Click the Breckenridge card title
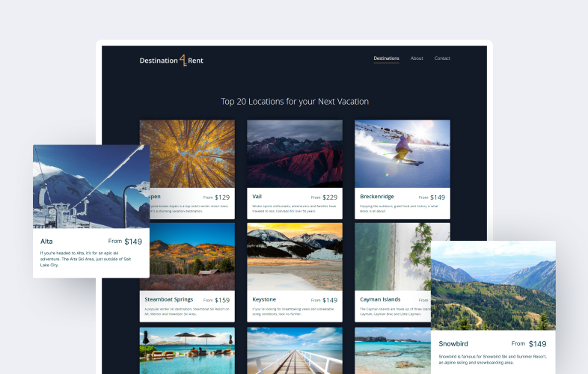The image size is (588, 374). [x=377, y=197]
